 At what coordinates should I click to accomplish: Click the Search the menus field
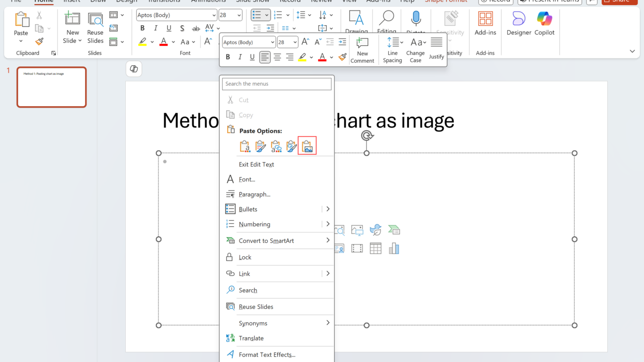coord(277,84)
